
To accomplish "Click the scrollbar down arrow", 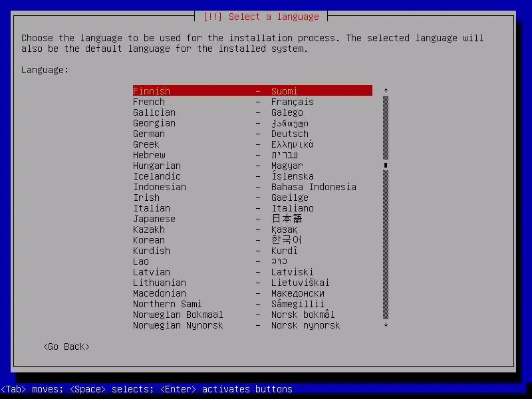I will pyautogui.click(x=386, y=325).
